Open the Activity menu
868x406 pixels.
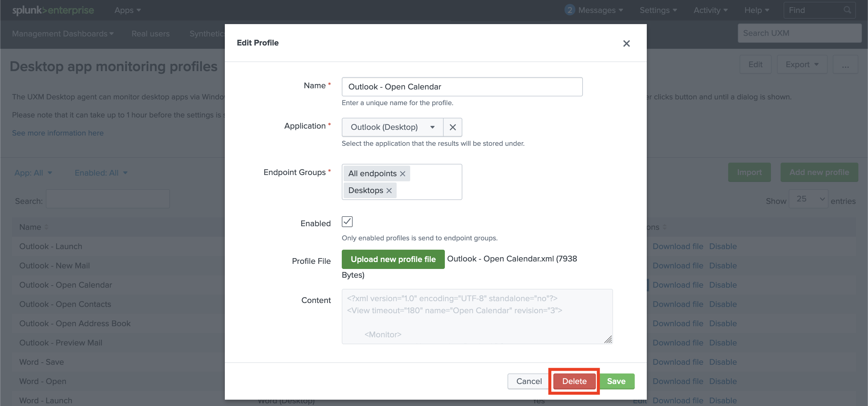(710, 10)
